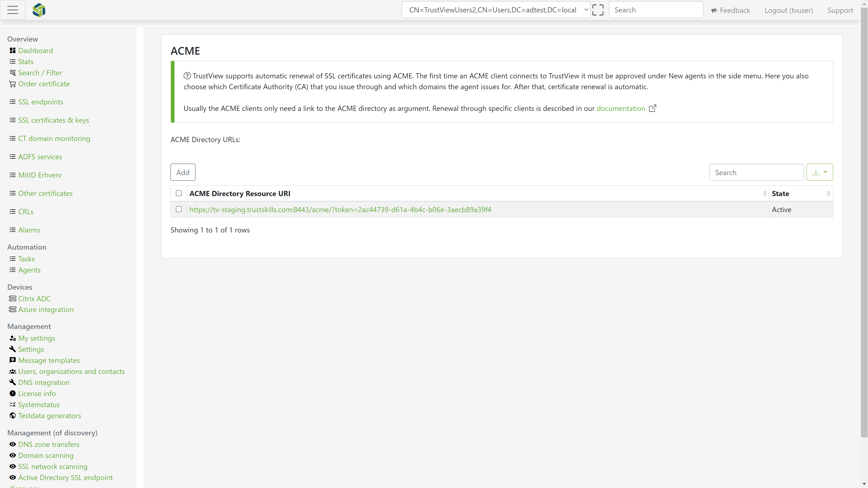
Task: Click the DNS integration wrench icon
Action: 12,382
